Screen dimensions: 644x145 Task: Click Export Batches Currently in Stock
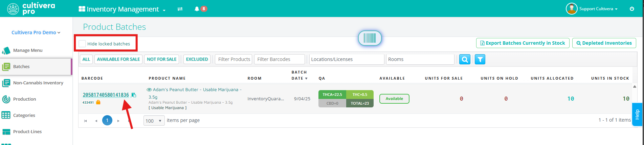coord(523,43)
